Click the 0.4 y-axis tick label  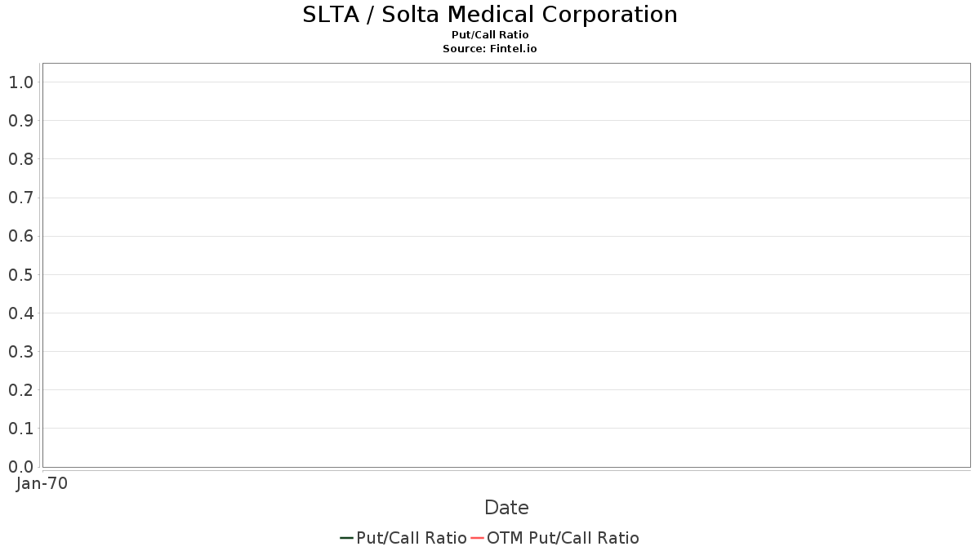click(21, 313)
